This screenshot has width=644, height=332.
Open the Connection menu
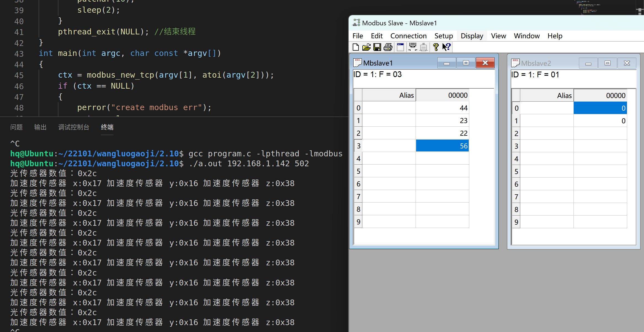point(408,36)
